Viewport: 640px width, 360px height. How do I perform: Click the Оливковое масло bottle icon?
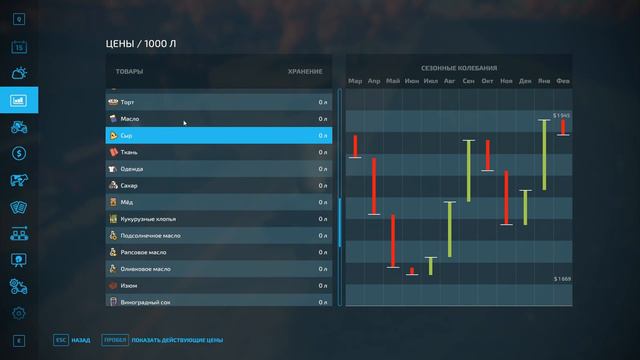click(113, 269)
